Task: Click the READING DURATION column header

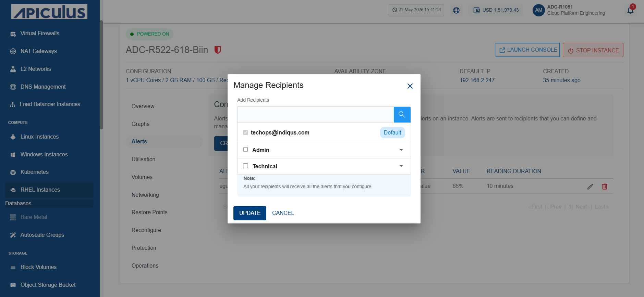Action: pos(514,171)
